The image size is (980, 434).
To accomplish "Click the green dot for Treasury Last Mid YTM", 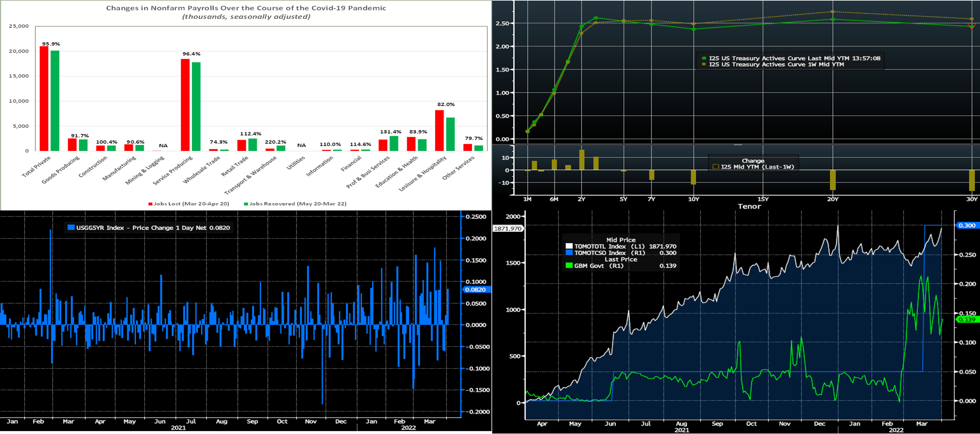I will 704,58.
